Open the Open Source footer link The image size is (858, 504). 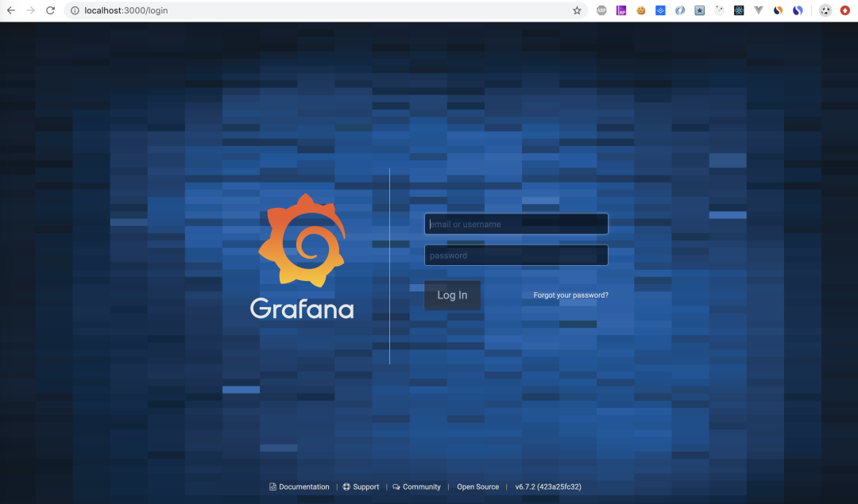pyautogui.click(x=477, y=487)
